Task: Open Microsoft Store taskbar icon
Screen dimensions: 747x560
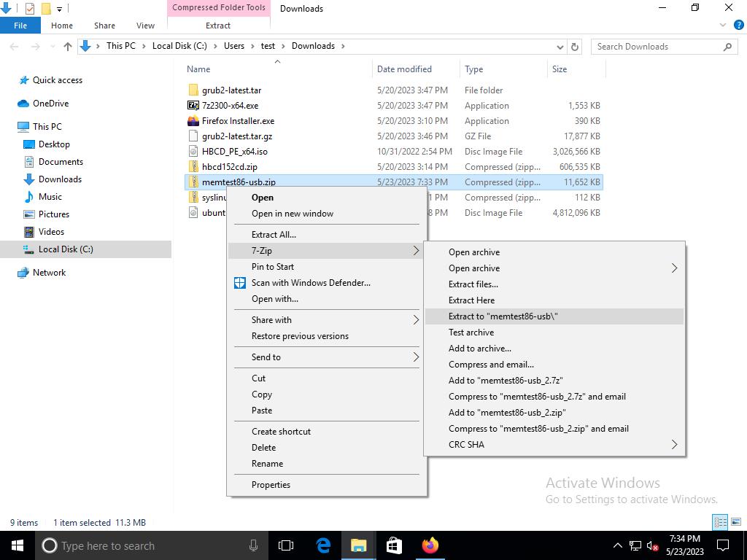Action: 394,545
